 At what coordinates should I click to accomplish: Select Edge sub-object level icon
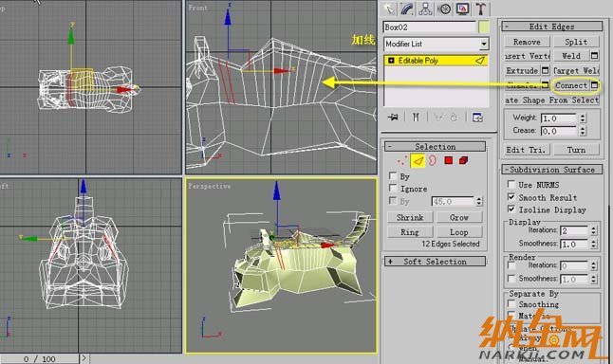click(x=418, y=160)
